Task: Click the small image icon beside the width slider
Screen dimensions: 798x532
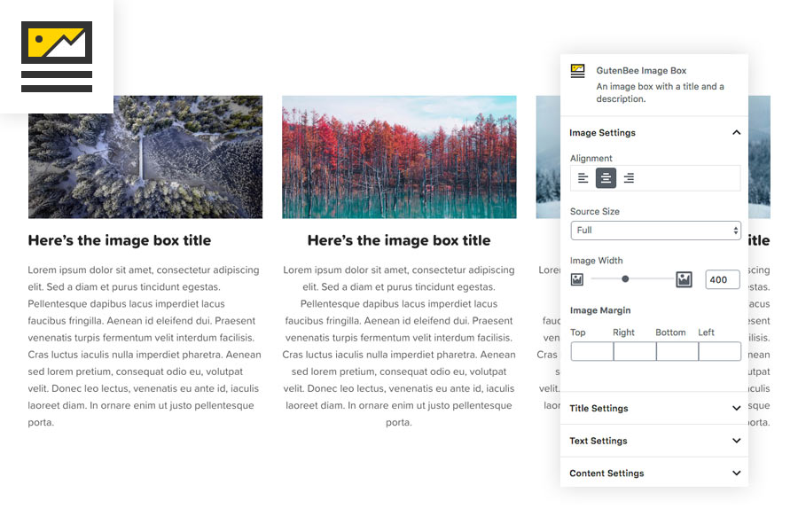Action: [x=577, y=278]
